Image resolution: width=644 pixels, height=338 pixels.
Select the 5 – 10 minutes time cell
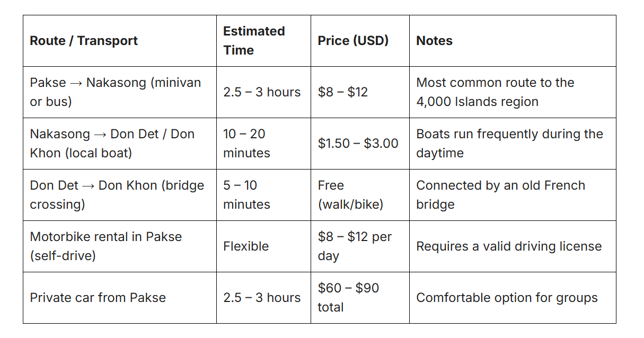click(263, 195)
